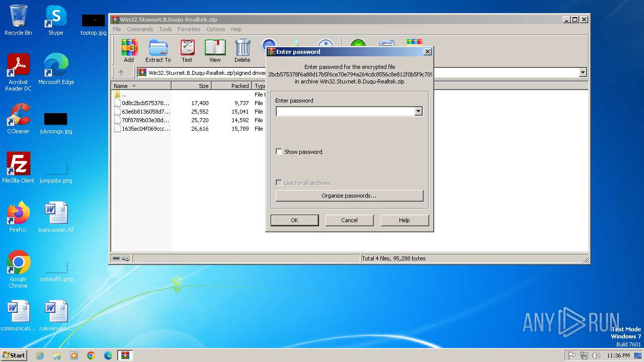Open the File menu

point(117,29)
